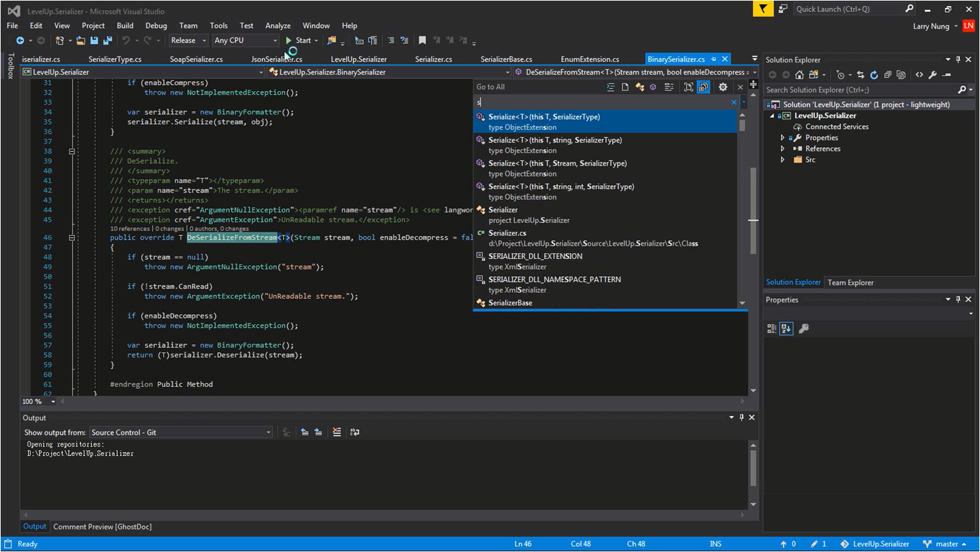Switch to the SerializerType.cs tab
This screenshot has width=980, height=552.
pyautogui.click(x=115, y=59)
